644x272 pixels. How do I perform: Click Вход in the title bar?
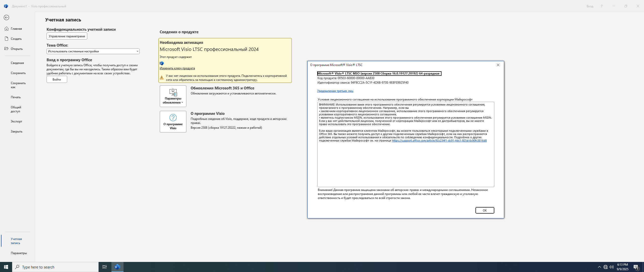(x=590, y=6)
